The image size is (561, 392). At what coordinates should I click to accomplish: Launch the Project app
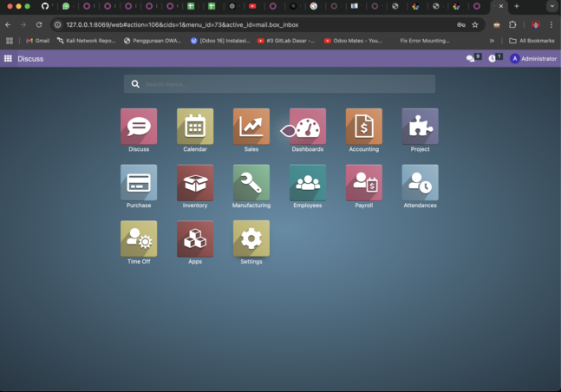[x=420, y=127]
